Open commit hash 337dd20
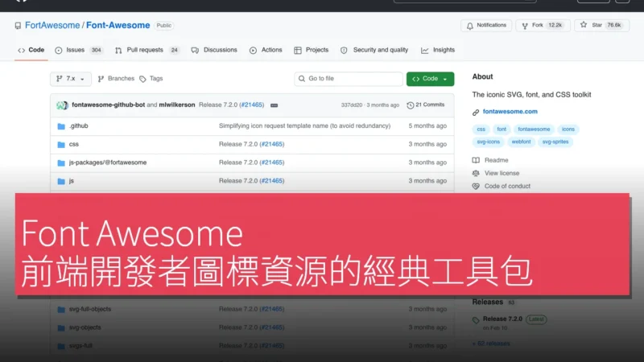Viewport: 644px width, 362px height. click(352, 105)
